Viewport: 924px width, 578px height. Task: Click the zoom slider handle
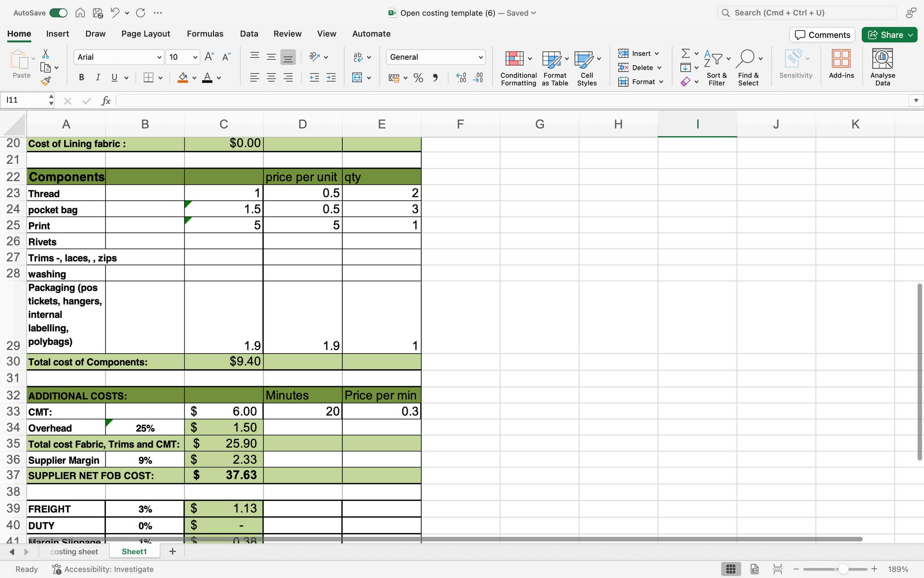(842, 569)
